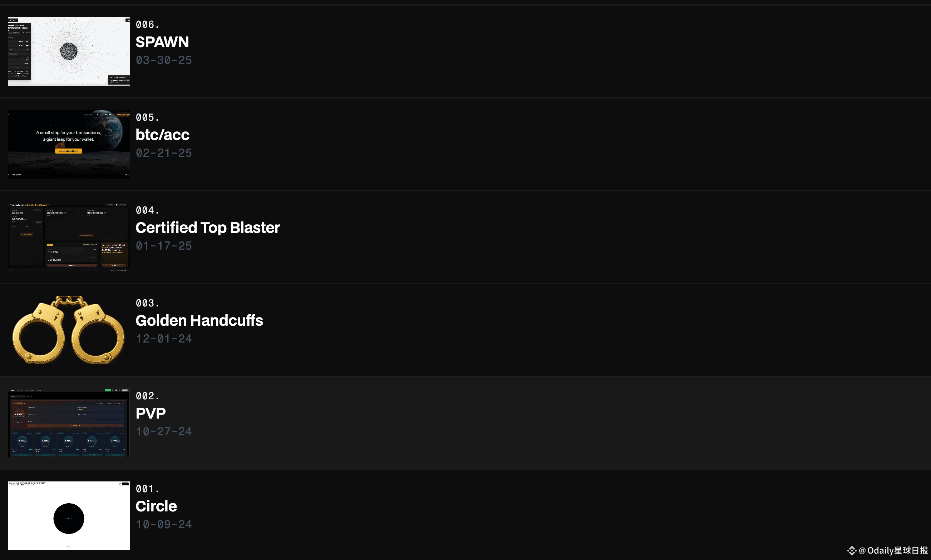Screen dimensions: 931x560
Task: Click the 12-01-24 date label
Action: 163,339
